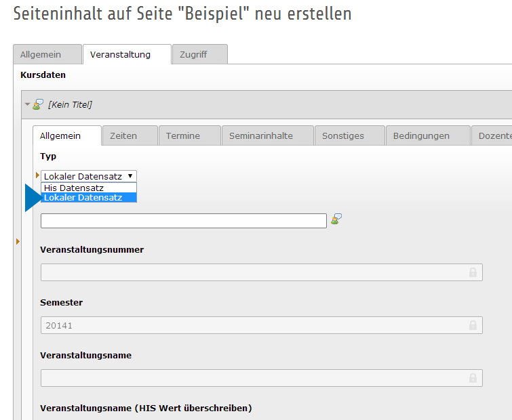Image resolution: width=512 pixels, height=420 pixels.
Task: Click the [Kein Titel] record header
Action: pyautogui.click(x=71, y=104)
